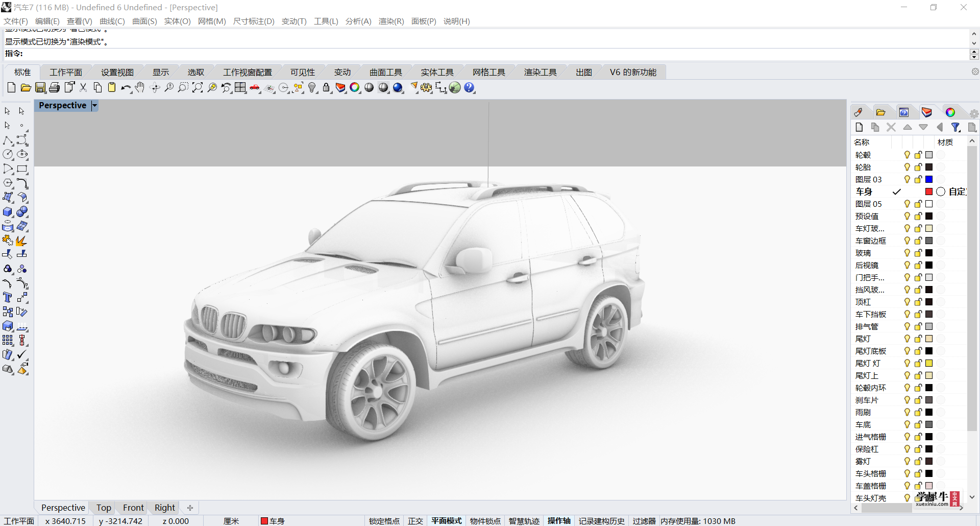This screenshot has width=980, height=526.
Task: Select the Polyline tool in left sidebar
Action: coord(8,140)
